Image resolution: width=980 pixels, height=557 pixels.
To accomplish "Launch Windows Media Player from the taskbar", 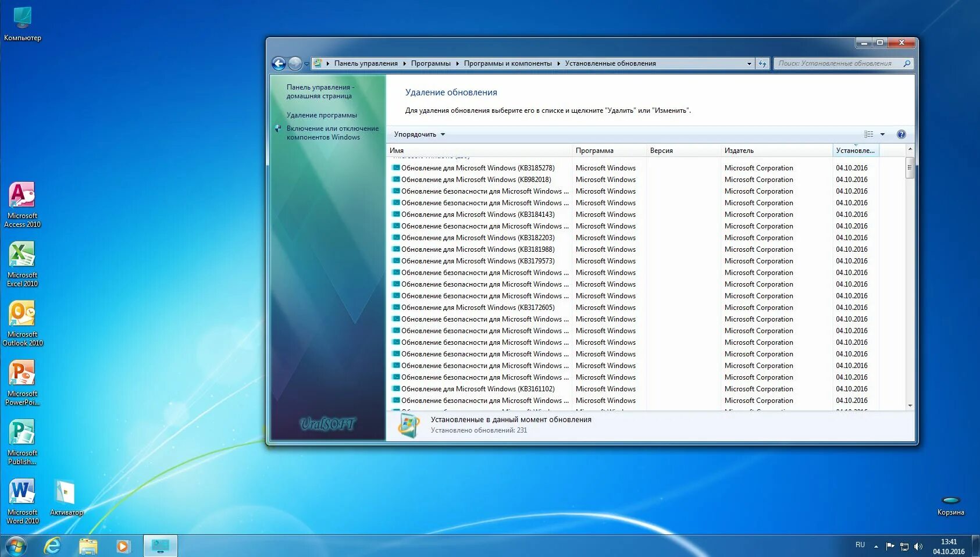I will click(x=123, y=546).
